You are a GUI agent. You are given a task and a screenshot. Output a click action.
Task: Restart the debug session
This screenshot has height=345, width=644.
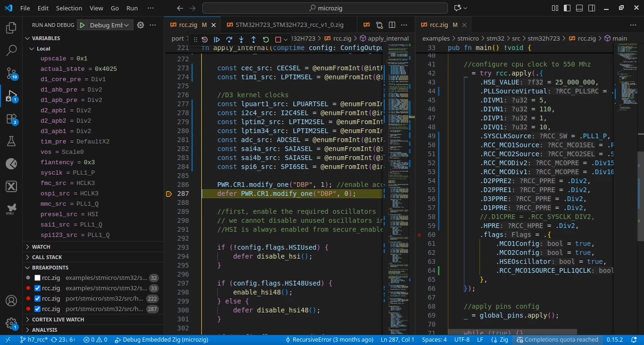click(266, 40)
